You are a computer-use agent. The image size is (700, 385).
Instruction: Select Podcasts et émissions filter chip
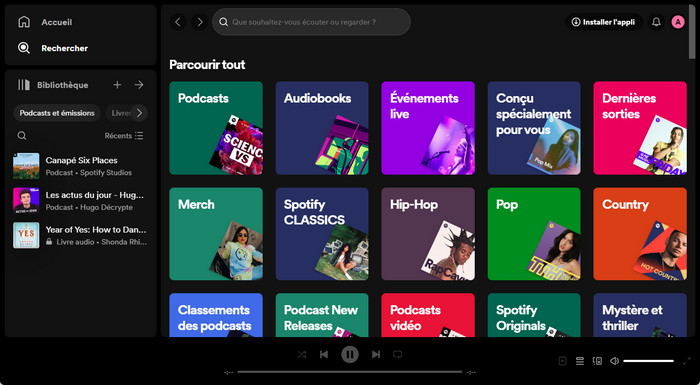tap(57, 113)
